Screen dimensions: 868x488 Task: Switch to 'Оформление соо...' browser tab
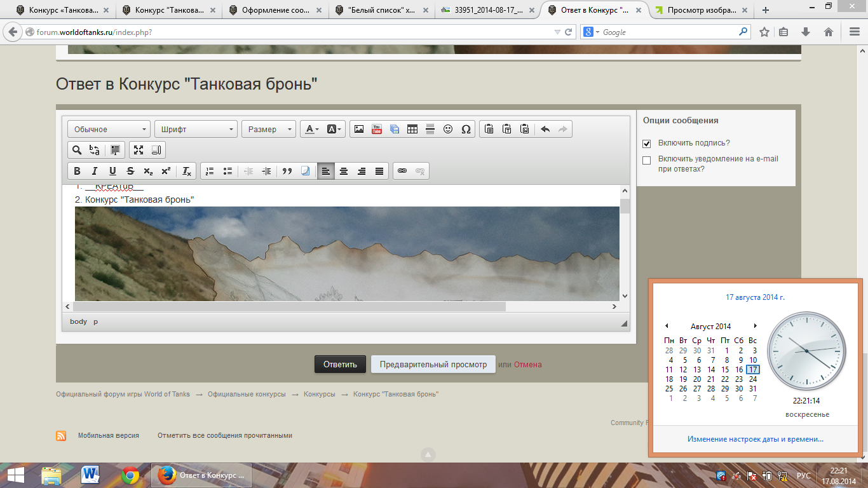[x=275, y=10]
